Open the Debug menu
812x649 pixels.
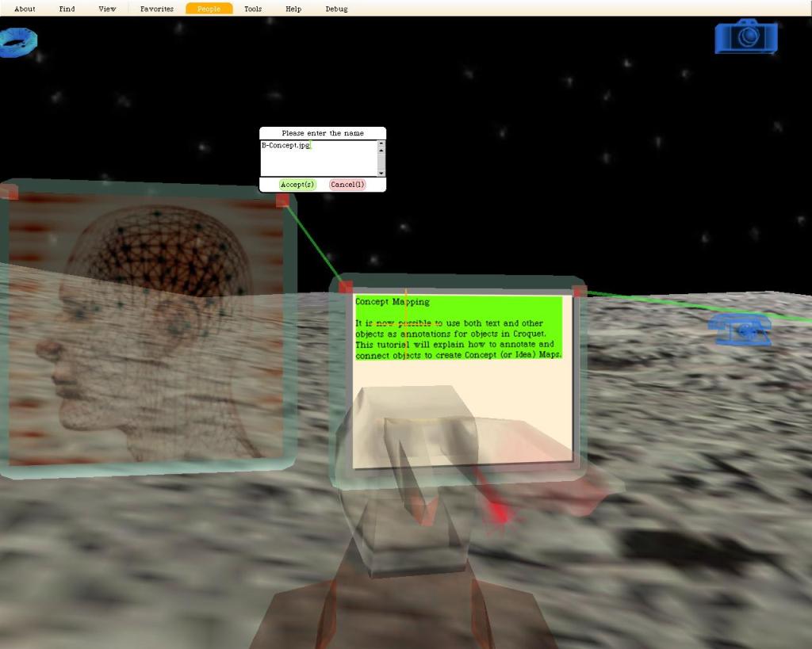(x=336, y=9)
